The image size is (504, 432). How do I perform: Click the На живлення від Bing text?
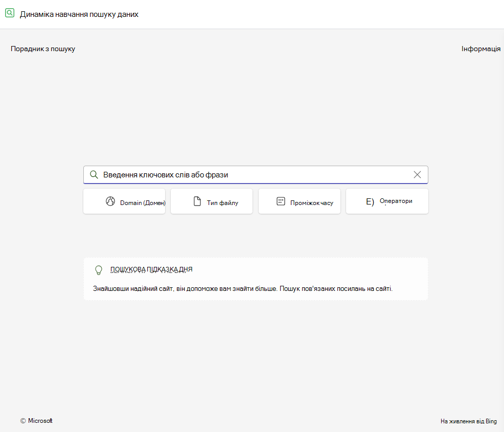[x=469, y=421]
